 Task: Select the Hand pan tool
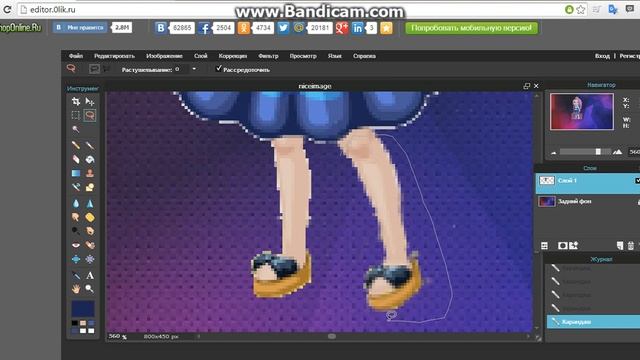click(76, 289)
